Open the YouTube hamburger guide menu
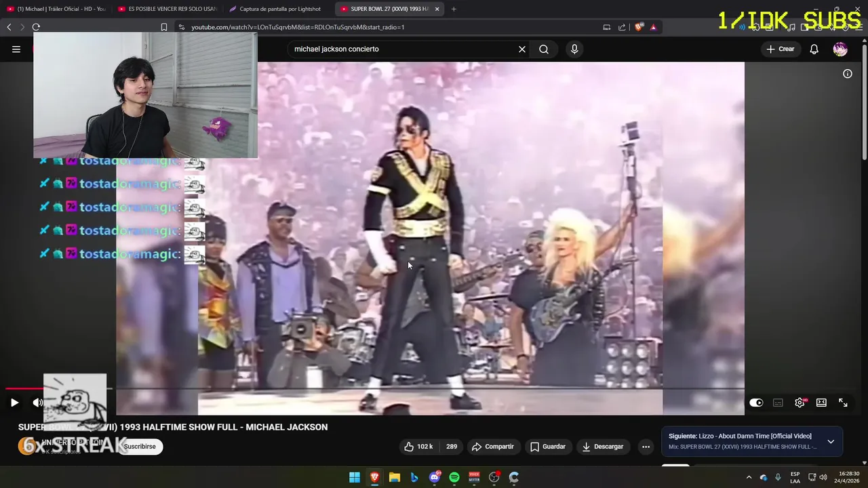The image size is (868, 488). (16, 49)
